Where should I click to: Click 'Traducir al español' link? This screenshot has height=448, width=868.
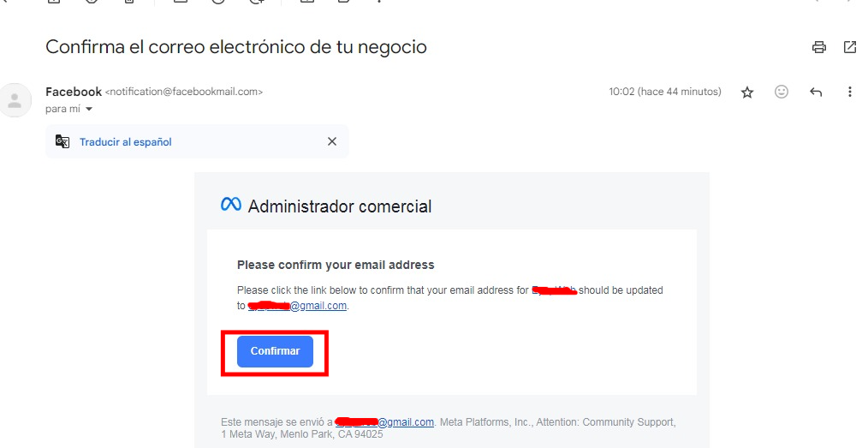[x=126, y=142]
